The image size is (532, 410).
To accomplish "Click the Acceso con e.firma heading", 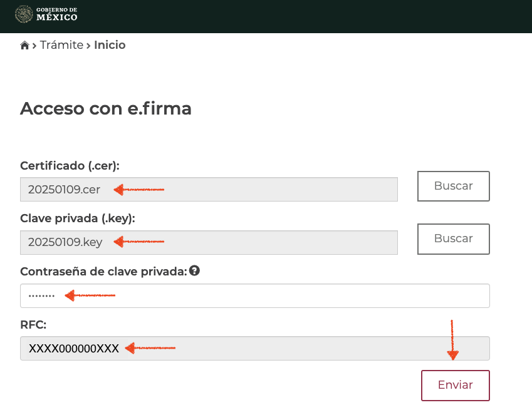I will 106,108.
